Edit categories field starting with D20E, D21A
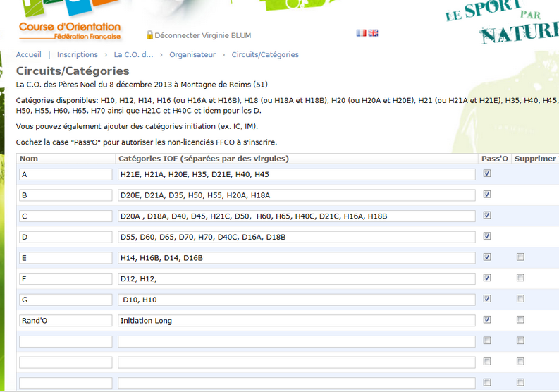The image size is (559, 392). pos(297,195)
